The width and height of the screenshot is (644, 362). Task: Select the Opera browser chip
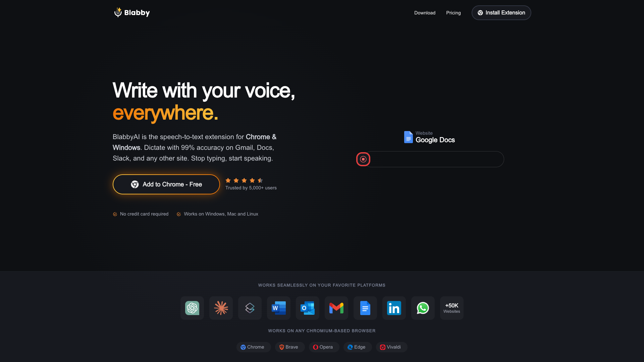[x=324, y=347]
